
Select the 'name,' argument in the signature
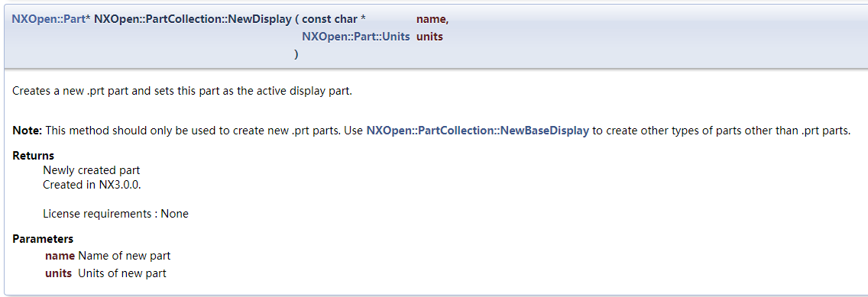coord(432,19)
